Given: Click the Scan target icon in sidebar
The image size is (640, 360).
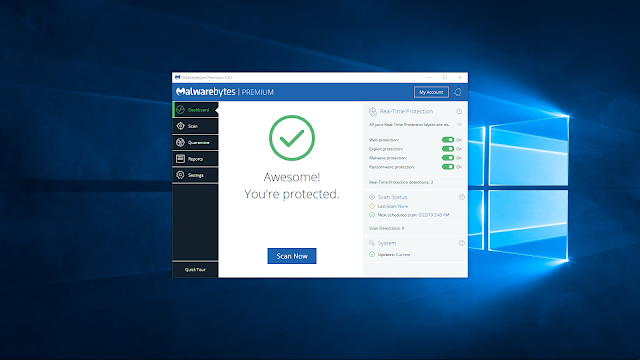Looking at the screenshot, I should tap(180, 126).
